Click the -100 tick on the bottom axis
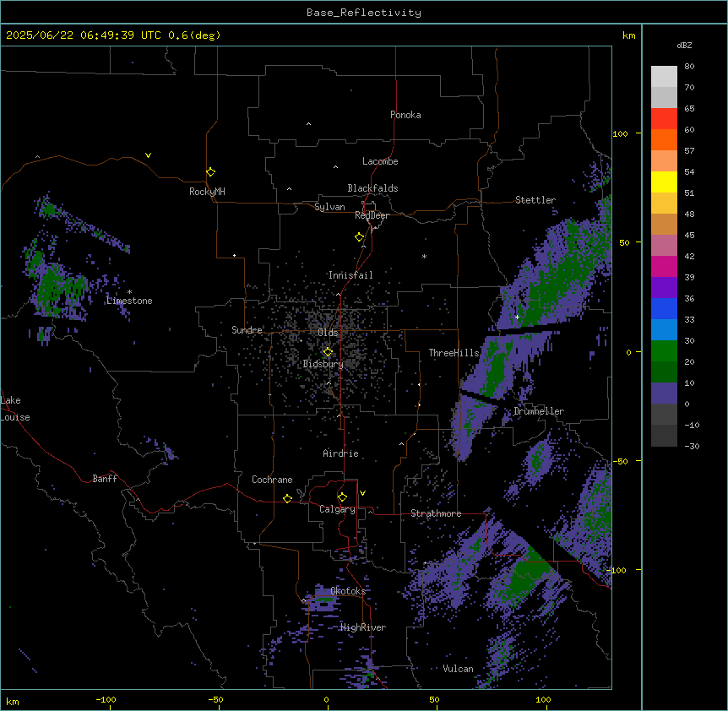 point(106,699)
